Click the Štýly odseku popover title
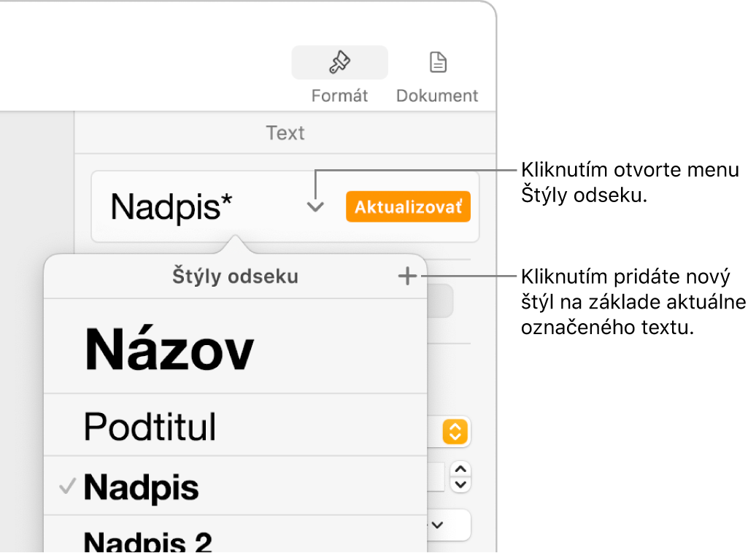 235,276
